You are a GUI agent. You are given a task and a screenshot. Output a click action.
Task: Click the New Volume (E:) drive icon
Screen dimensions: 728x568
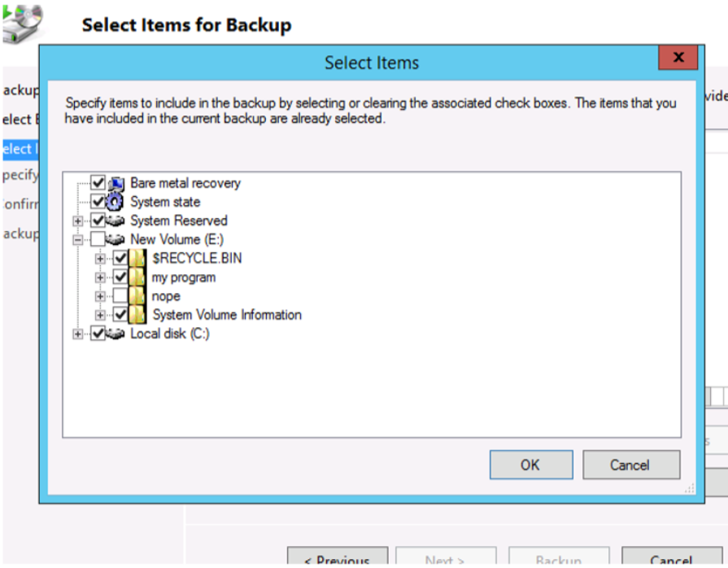[x=116, y=239]
